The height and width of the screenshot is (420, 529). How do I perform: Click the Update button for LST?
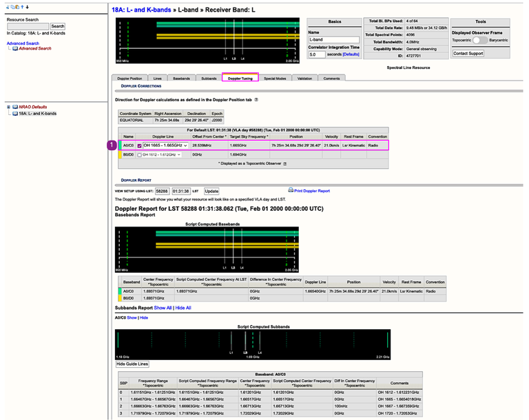pyautogui.click(x=211, y=191)
